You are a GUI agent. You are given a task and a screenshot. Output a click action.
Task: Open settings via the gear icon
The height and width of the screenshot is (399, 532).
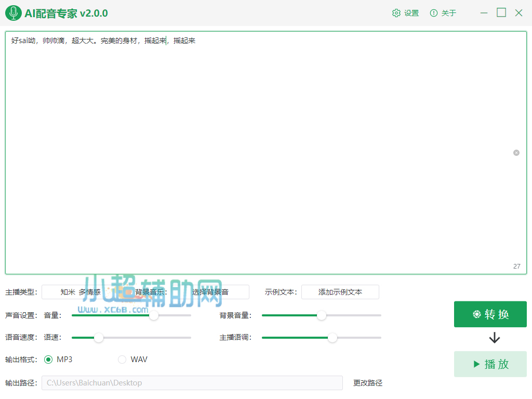coord(396,13)
